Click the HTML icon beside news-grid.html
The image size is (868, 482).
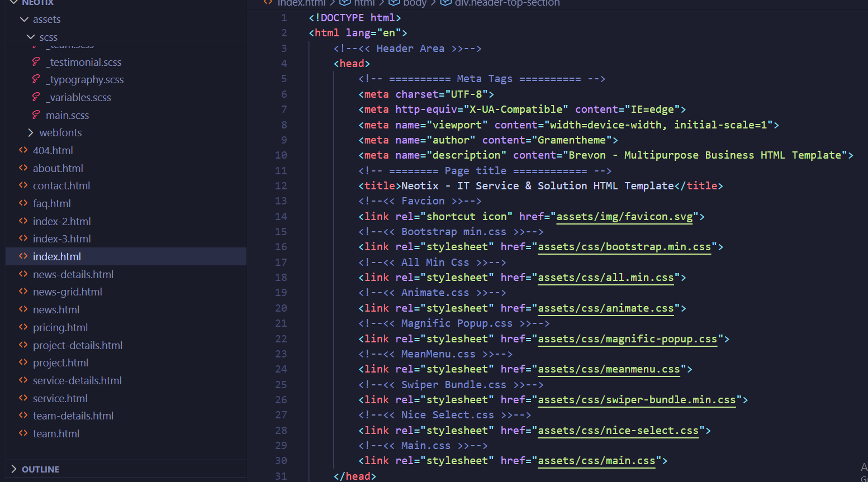click(23, 292)
